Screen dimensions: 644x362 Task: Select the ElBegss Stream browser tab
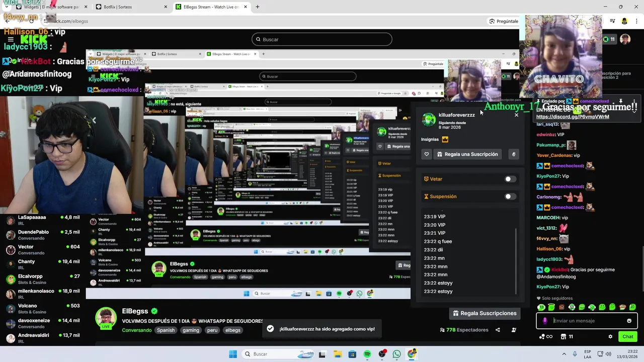[211, 7]
